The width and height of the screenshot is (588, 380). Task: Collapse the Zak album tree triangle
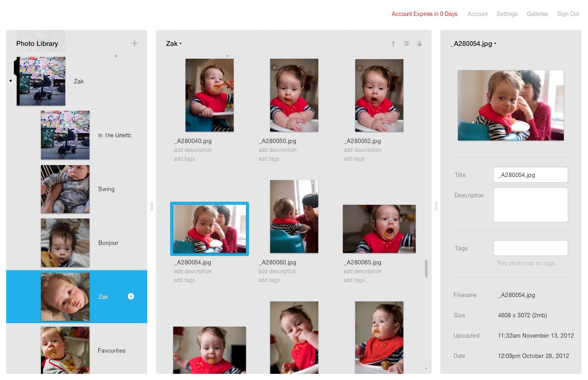tap(11, 81)
